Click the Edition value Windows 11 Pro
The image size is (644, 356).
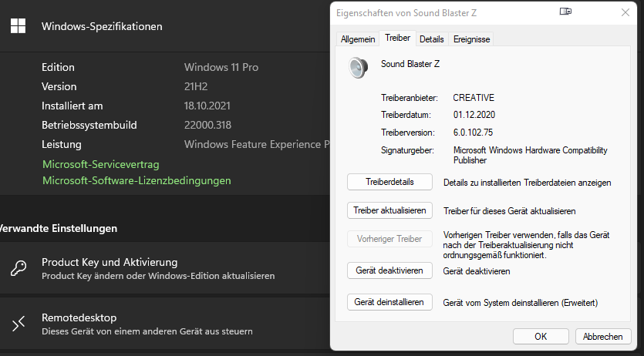tap(221, 67)
